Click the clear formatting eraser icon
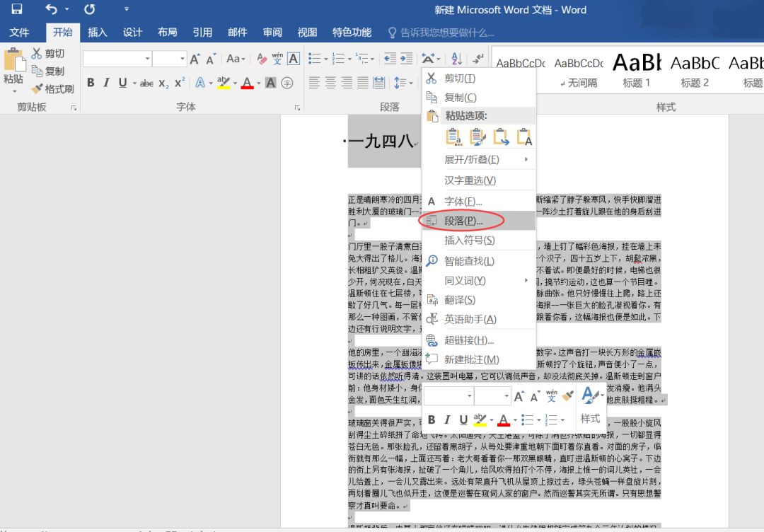Viewport: 764px width, 532px height. coord(262,59)
